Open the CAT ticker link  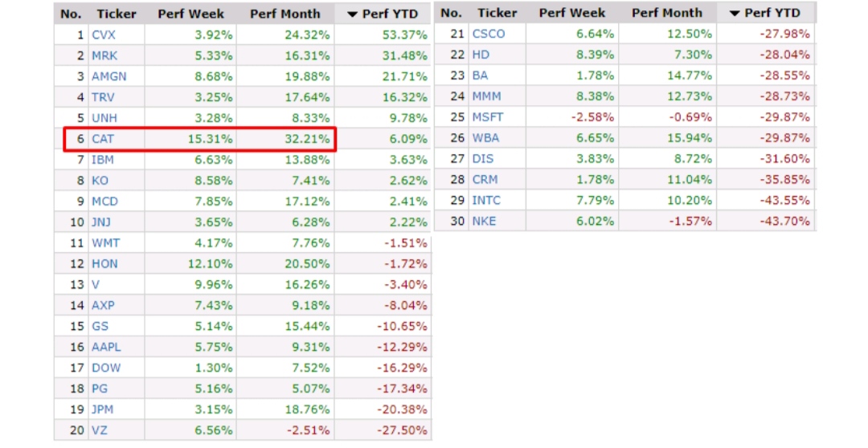pyautogui.click(x=103, y=139)
